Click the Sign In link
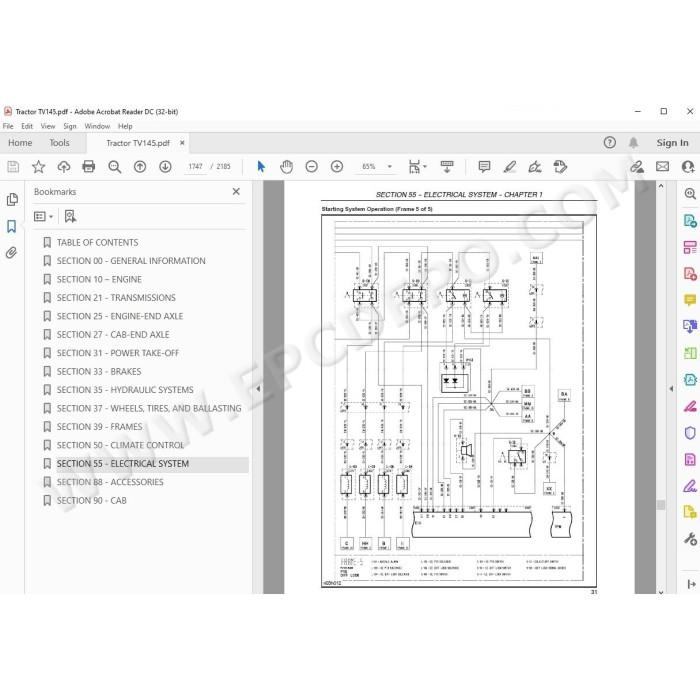 click(672, 143)
